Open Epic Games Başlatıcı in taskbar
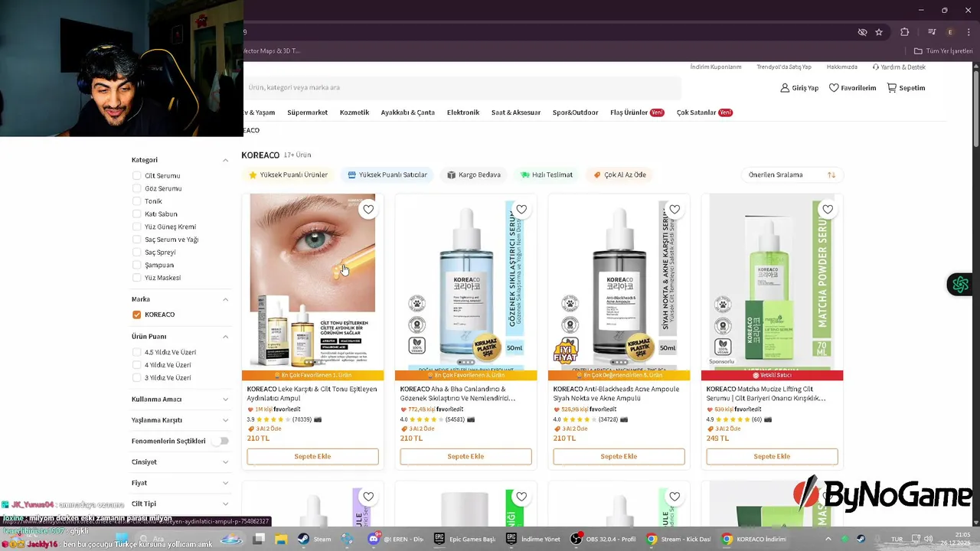Image resolution: width=980 pixels, height=551 pixels. (x=465, y=539)
